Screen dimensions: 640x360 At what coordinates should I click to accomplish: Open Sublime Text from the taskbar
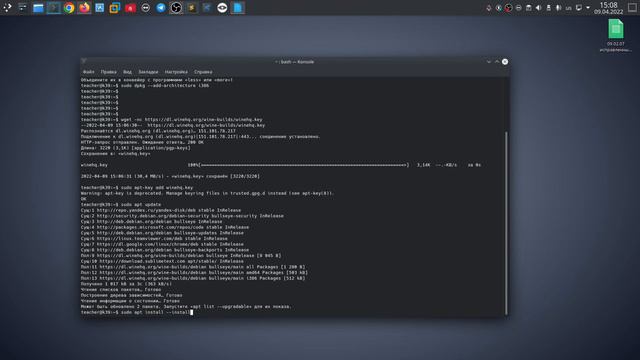(x=191, y=8)
